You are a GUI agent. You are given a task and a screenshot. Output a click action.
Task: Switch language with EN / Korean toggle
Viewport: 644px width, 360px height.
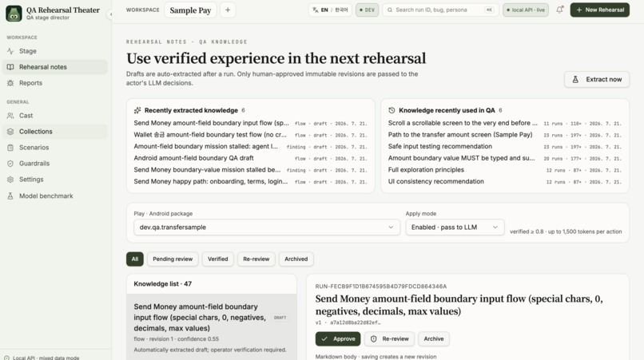[x=330, y=10]
